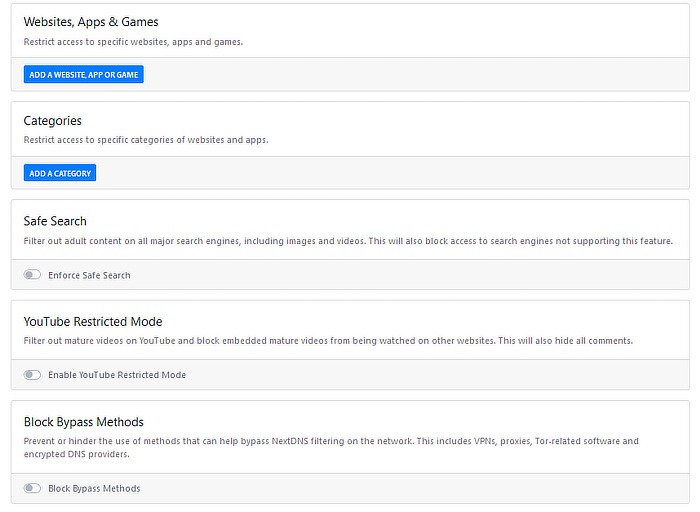Click the 'Block Bypass Methods' section heading
Image resolution: width=700 pixels, height=512 pixels.
click(84, 422)
